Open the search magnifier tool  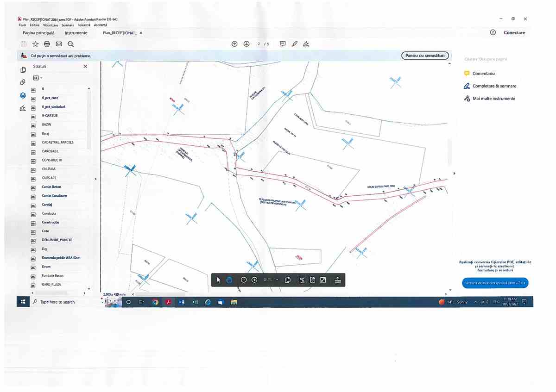click(71, 44)
